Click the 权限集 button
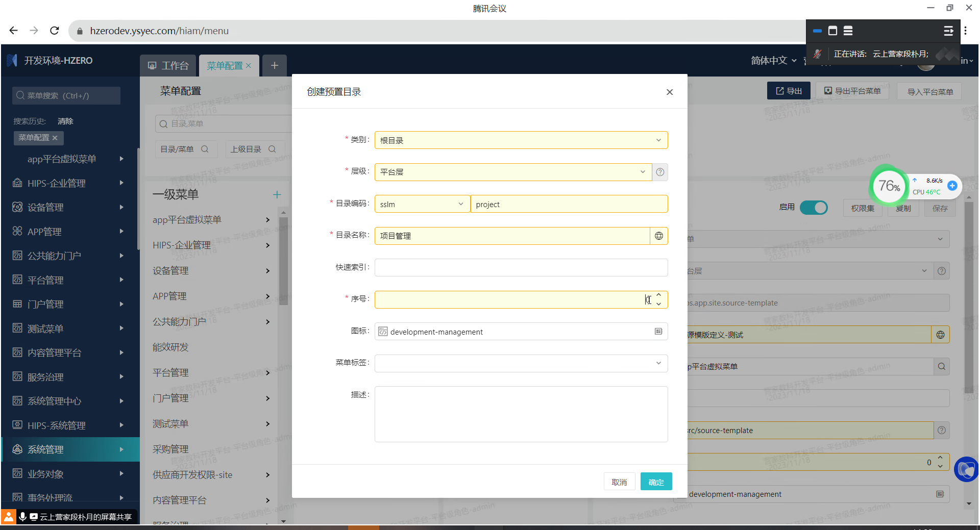This screenshot has width=980, height=530. (863, 208)
